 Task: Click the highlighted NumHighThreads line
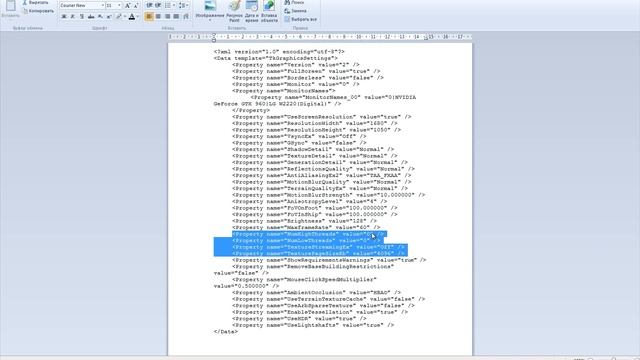[309, 234]
